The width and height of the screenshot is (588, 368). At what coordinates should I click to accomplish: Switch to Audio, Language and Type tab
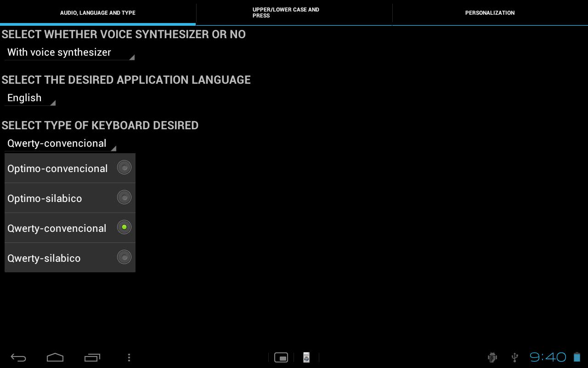[98, 13]
